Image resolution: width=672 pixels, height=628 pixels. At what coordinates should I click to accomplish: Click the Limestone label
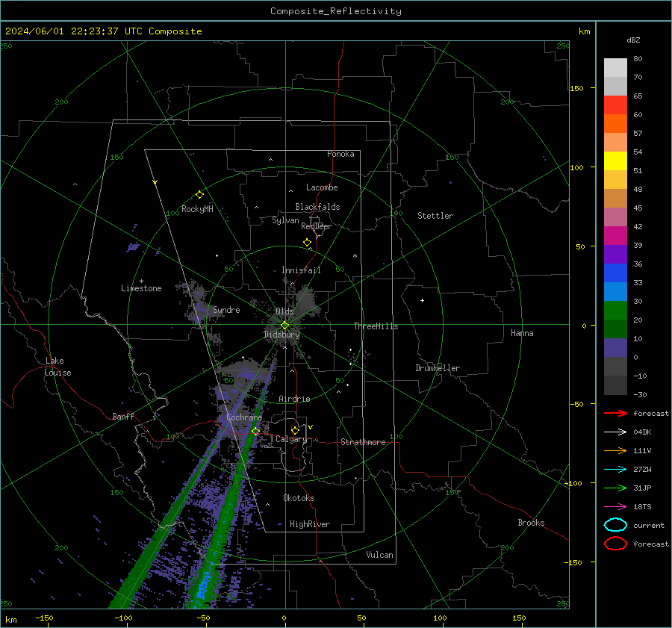point(141,288)
